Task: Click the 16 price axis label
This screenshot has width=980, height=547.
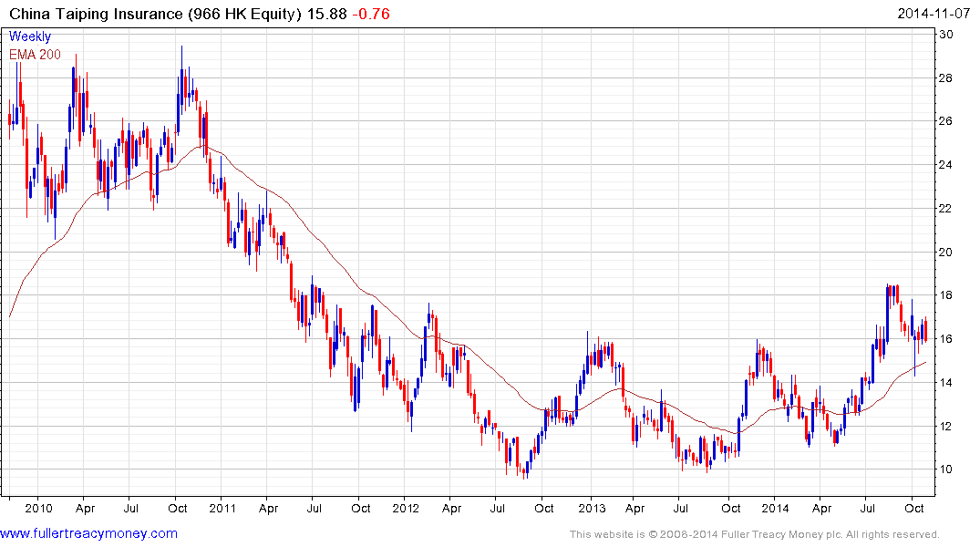Action: [946, 339]
